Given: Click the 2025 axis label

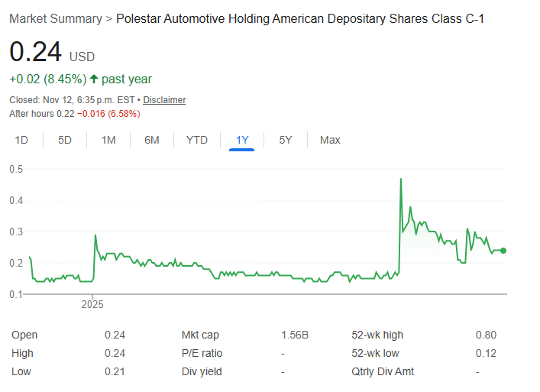Looking at the screenshot, I should coord(92,303).
